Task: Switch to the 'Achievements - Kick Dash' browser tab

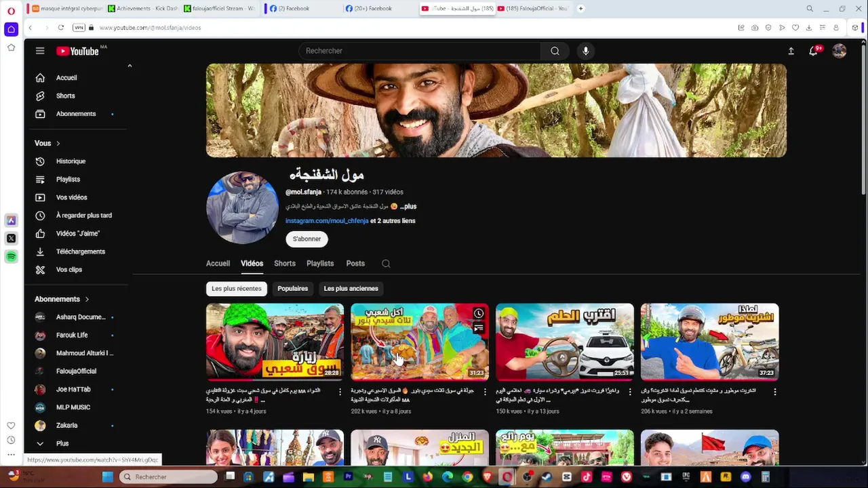Action: [x=142, y=8]
